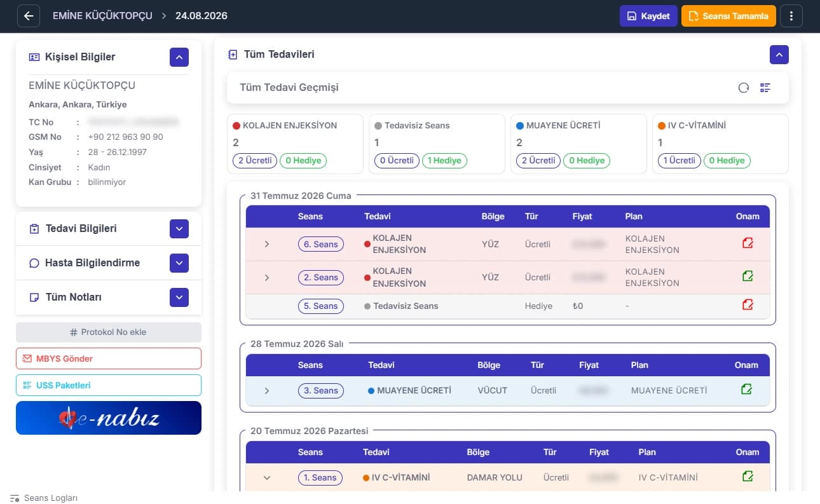
Task: Open consent icon for 3. Seans row
Action: pyautogui.click(x=748, y=390)
